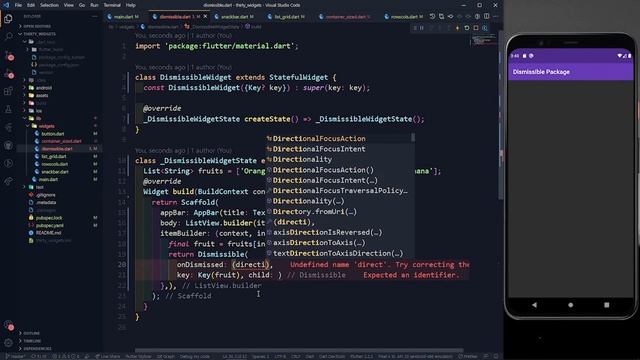
Task: Click split editor right icon
Action: [487, 16]
